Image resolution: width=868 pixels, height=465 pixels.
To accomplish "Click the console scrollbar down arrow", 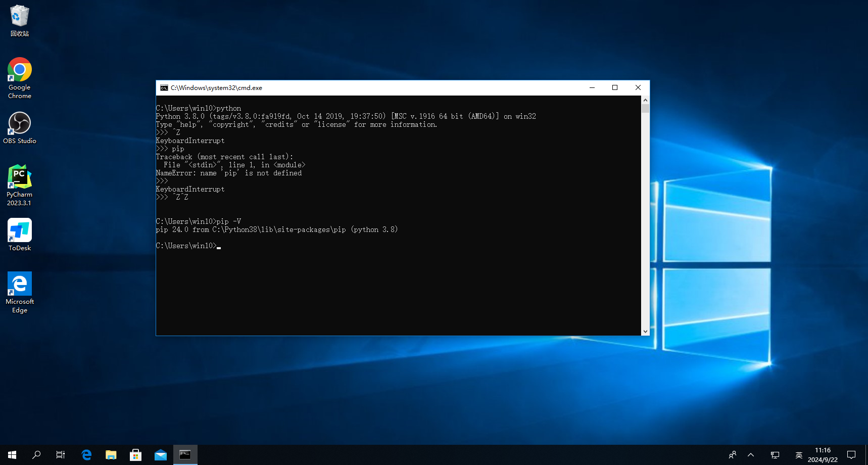I will coord(645,332).
